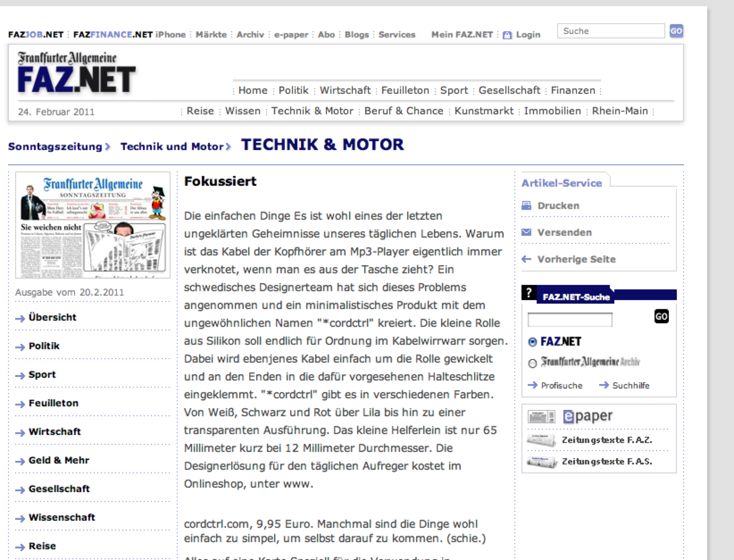Click the printer icon next to Drucken
Screen dimensions: 734x560
point(527,205)
